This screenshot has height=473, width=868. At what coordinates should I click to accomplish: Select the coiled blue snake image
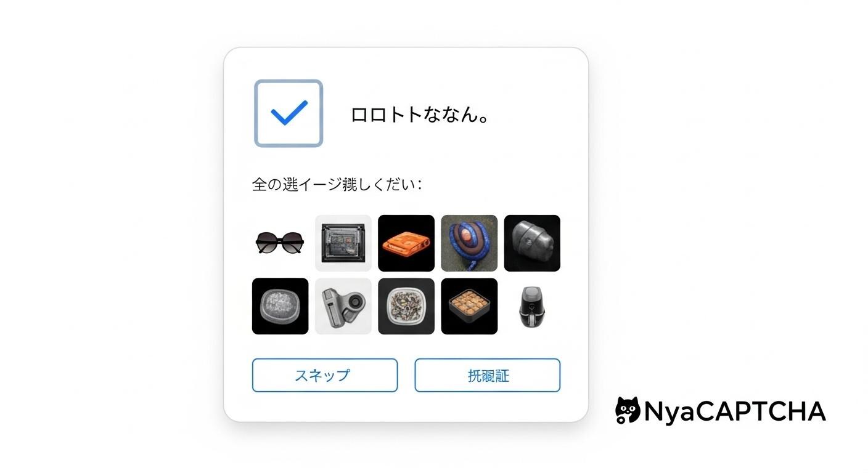coord(469,243)
